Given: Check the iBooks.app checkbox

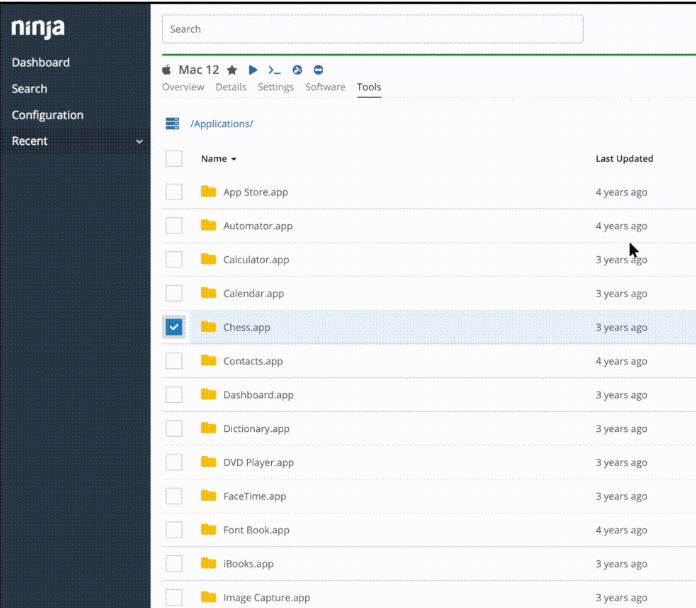Looking at the screenshot, I should pos(174,564).
